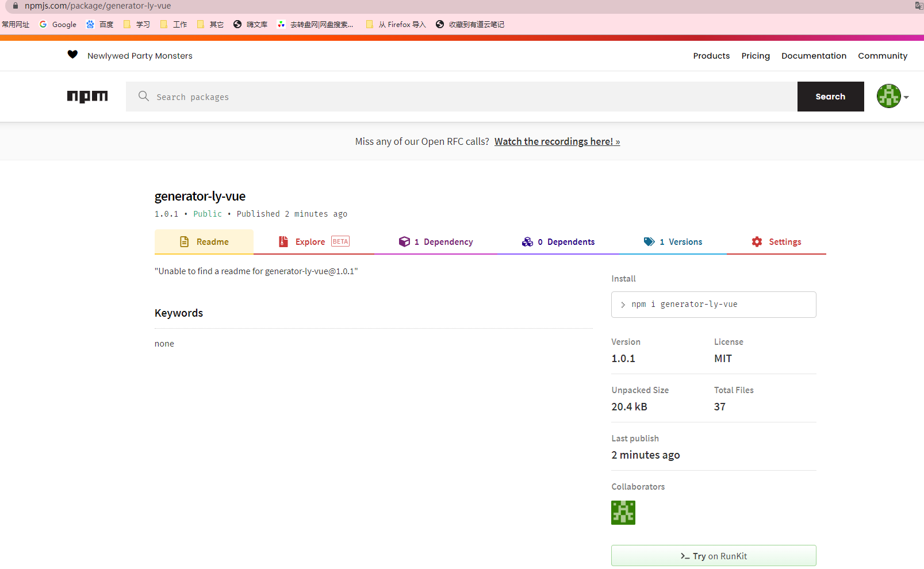Click the 2 minutes ago last publish value

click(x=646, y=455)
